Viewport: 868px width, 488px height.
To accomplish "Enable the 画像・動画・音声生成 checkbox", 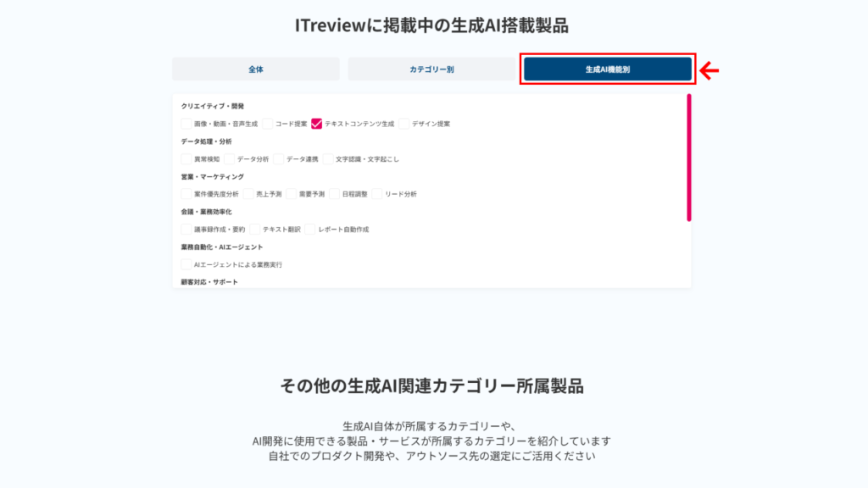I will 186,124.
